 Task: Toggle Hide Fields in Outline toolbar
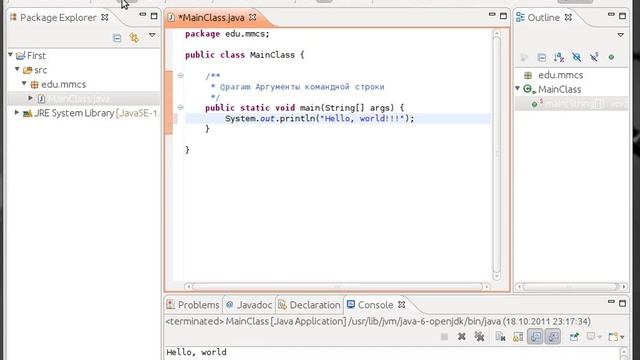tap(576, 58)
